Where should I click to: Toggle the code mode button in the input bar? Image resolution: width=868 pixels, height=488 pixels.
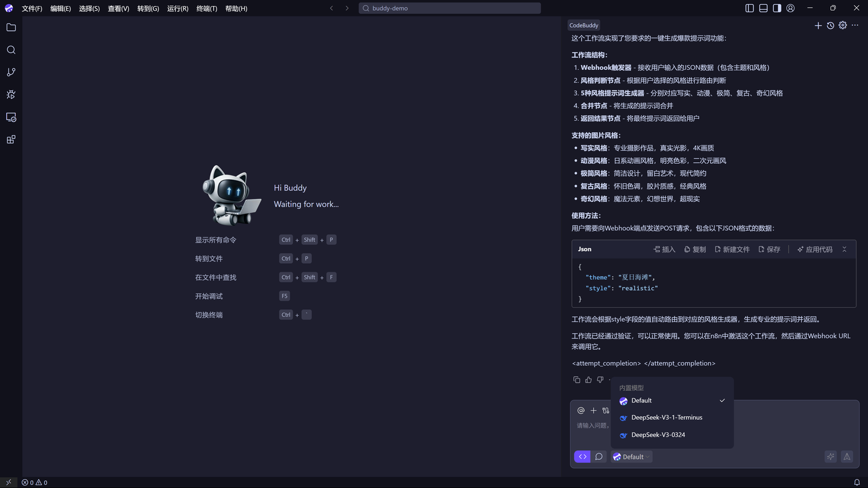click(x=582, y=457)
